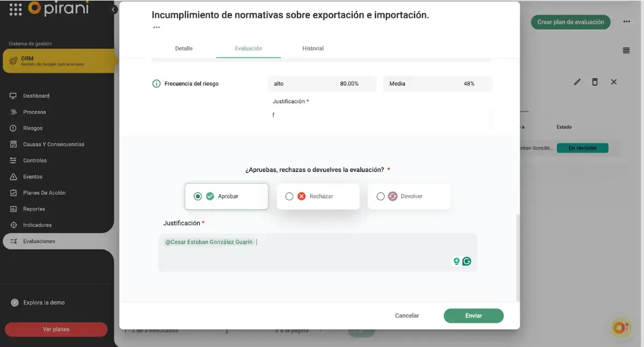Screen dimensions: 644x347
Task: Open the three-dots menu under the risk title
Action: coord(156,27)
